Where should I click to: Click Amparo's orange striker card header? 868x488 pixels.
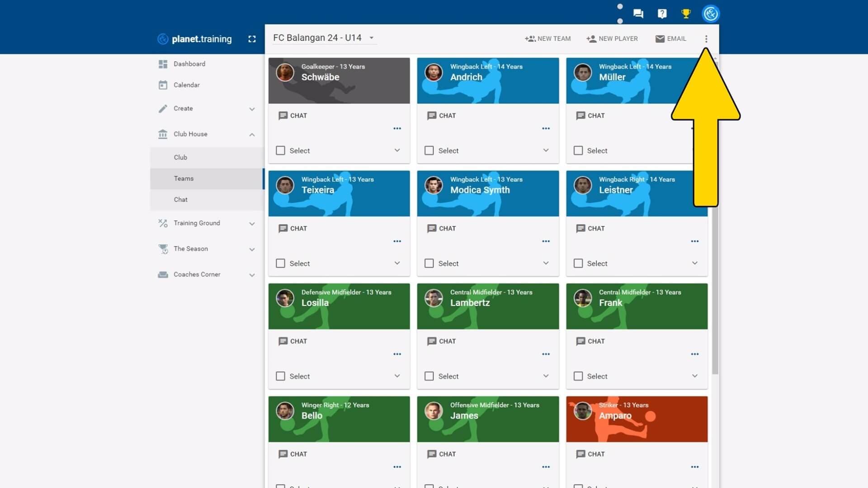(637, 419)
